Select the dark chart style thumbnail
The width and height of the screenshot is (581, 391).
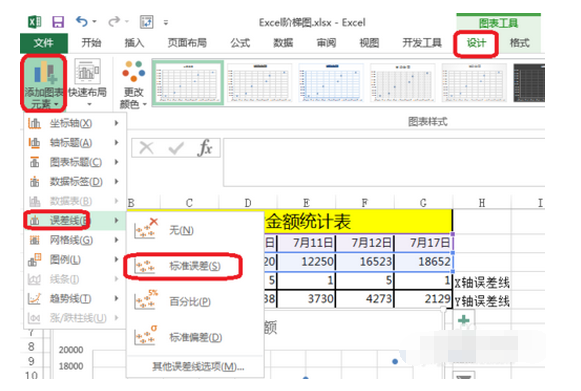[x=529, y=82]
